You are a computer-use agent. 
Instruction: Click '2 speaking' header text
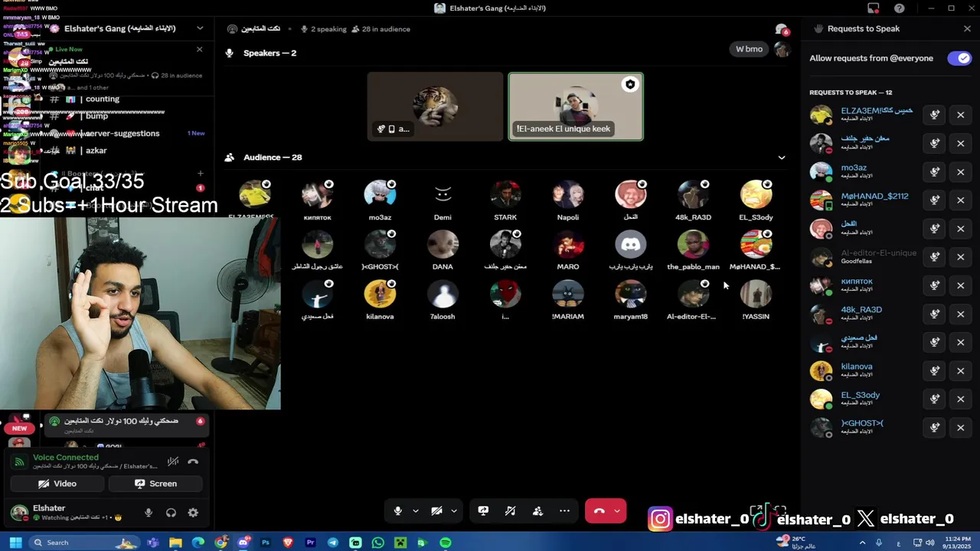point(328,29)
